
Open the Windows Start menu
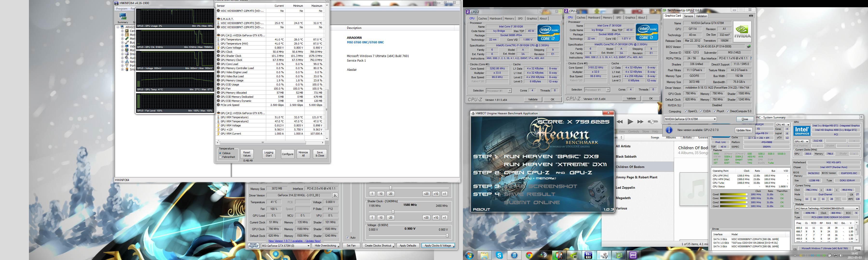pyautogui.click(x=469, y=255)
